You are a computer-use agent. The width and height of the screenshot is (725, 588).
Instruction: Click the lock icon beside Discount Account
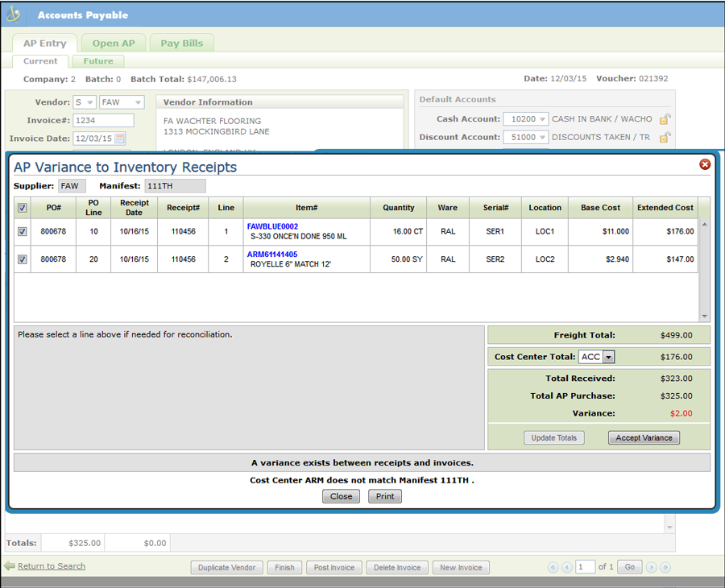tap(665, 138)
